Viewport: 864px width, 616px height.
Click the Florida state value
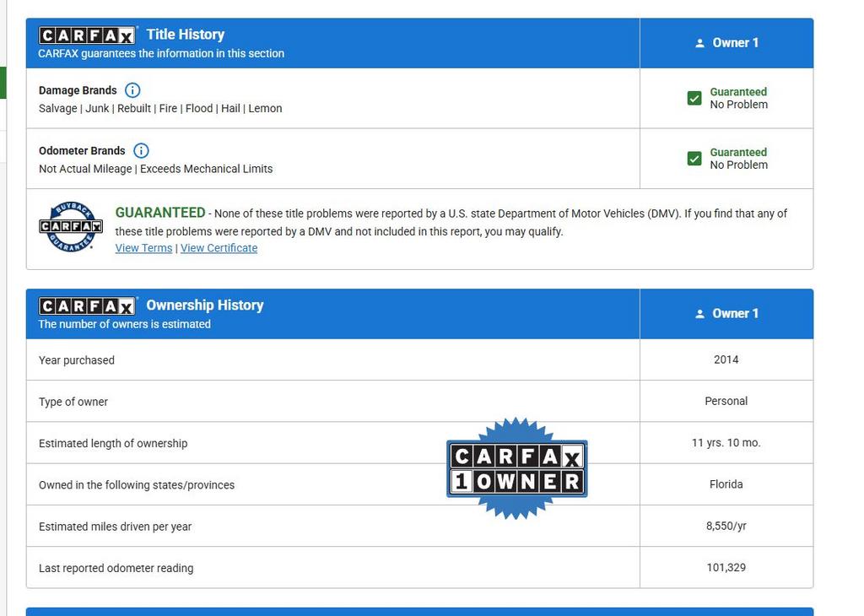pyautogui.click(x=726, y=484)
